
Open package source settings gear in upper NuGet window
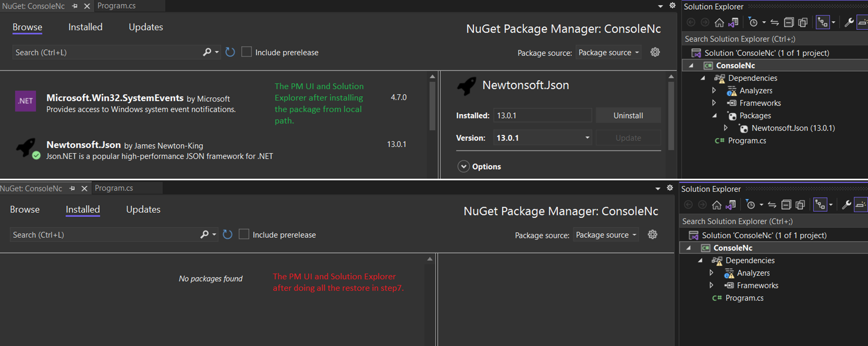(x=655, y=52)
